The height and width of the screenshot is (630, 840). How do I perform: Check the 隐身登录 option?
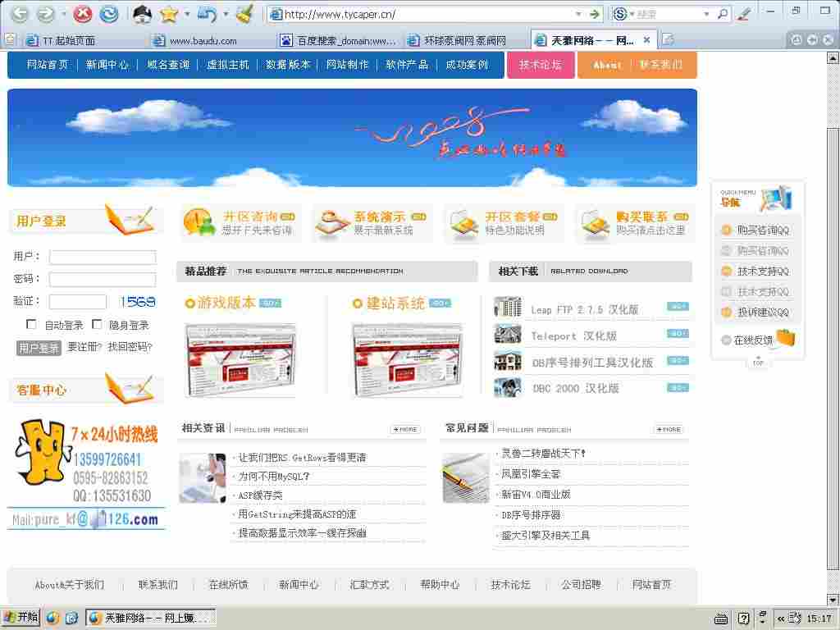96,323
